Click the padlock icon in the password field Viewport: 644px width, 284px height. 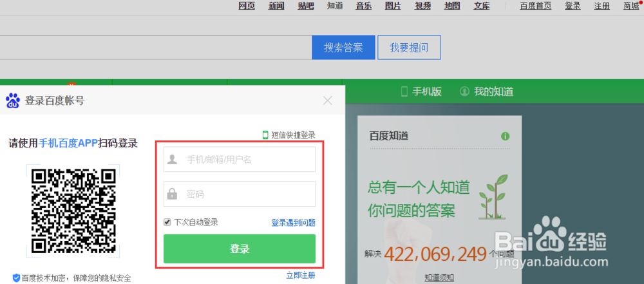click(173, 194)
